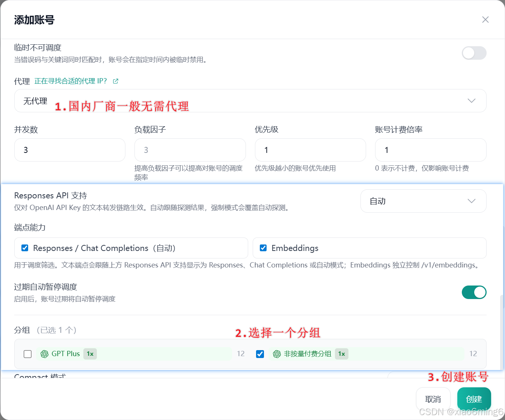
Task: Click the 创建 button
Action: 474,399
